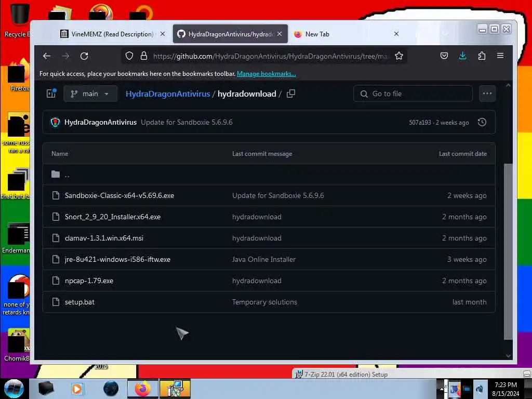
Task: Open Snort_2_9_20_Installer.x64.exe file
Action: (113, 217)
